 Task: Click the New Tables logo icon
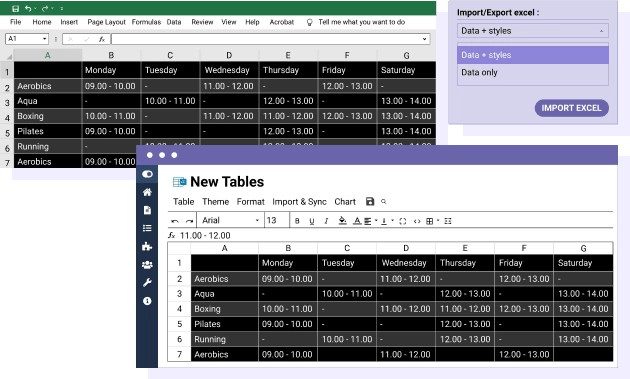coord(180,182)
